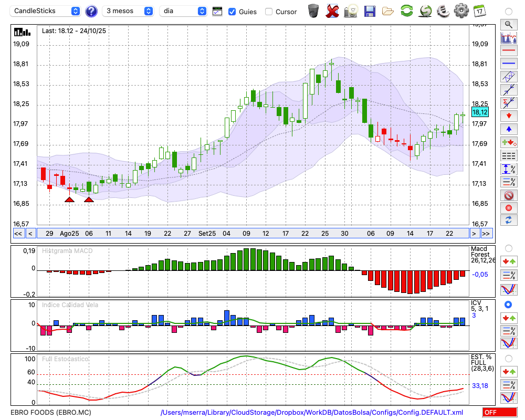
Task: Click the blue help question mark icon
Action: click(x=91, y=11)
